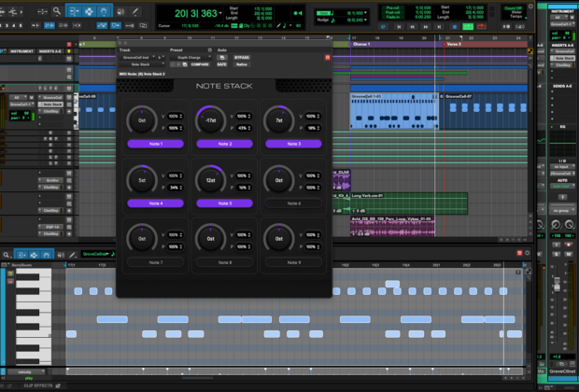Open the Depth Charge preset dropdown
Viewport: 579px width, 392px height.
[191, 58]
